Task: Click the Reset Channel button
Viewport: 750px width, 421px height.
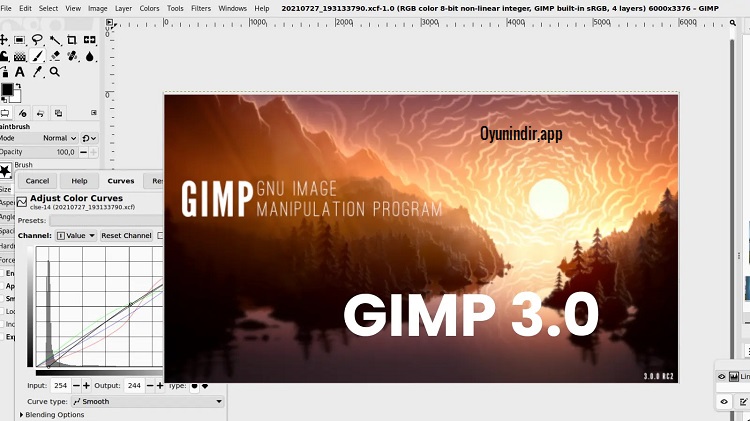Action: [126, 235]
